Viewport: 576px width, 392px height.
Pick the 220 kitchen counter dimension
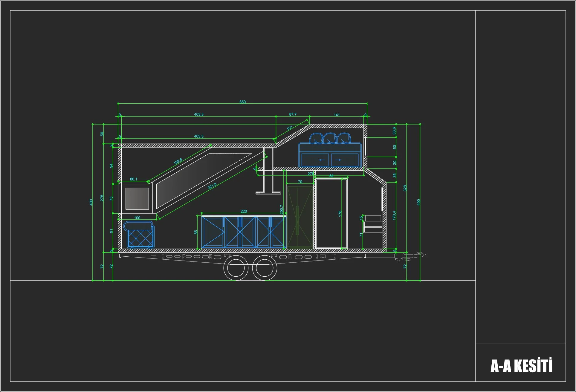[x=244, y=212]
